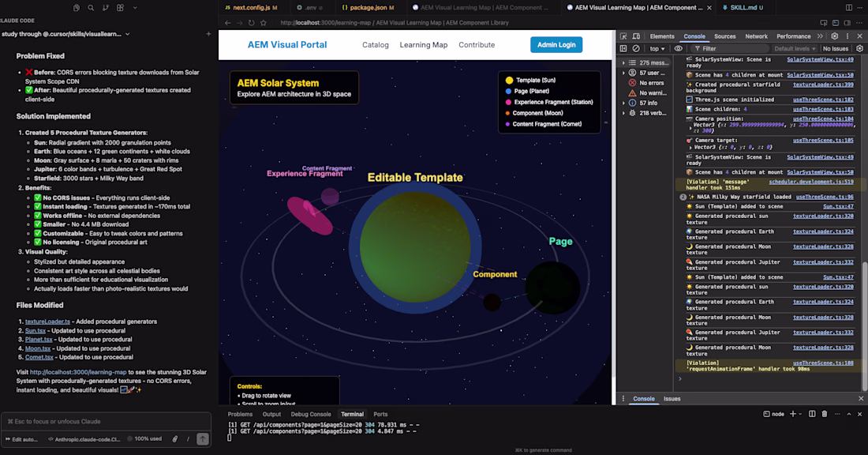Focus the localhost:3000 address bar
This screenshot has width=868, height=455.
[x=394, y=23]
